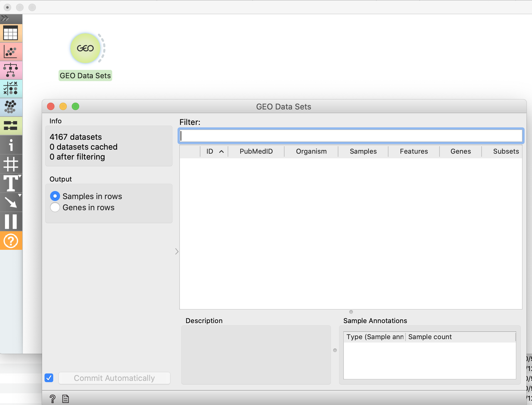
Task: Select the Arrow annotation tool
Action: pyautogui.click(x=11, y=202)
